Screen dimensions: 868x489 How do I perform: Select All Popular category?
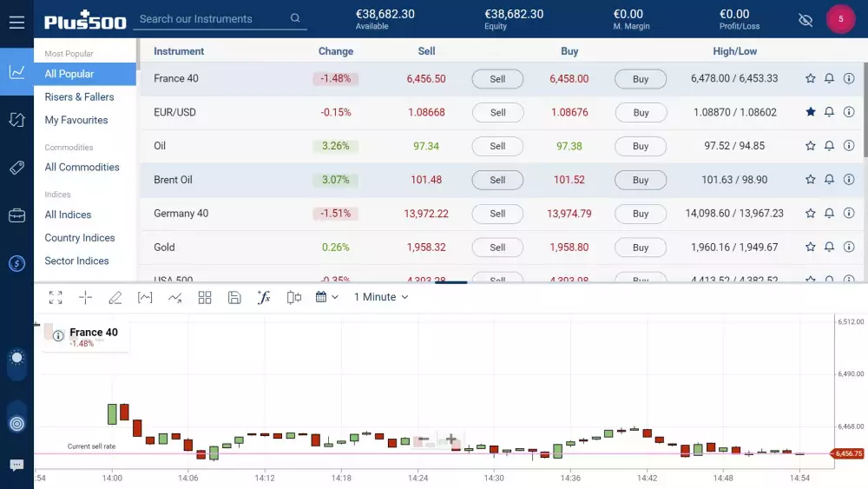tap(85, 74)
